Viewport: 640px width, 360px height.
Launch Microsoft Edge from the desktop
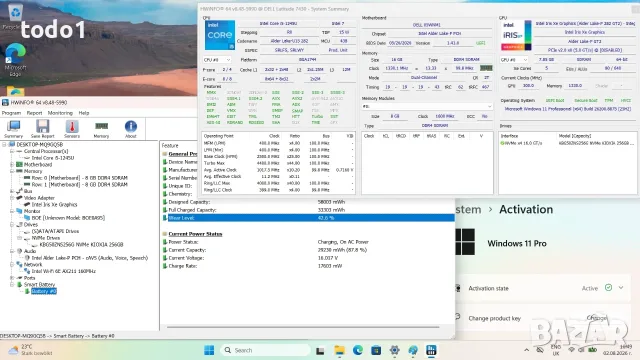(x=16, y=60)
